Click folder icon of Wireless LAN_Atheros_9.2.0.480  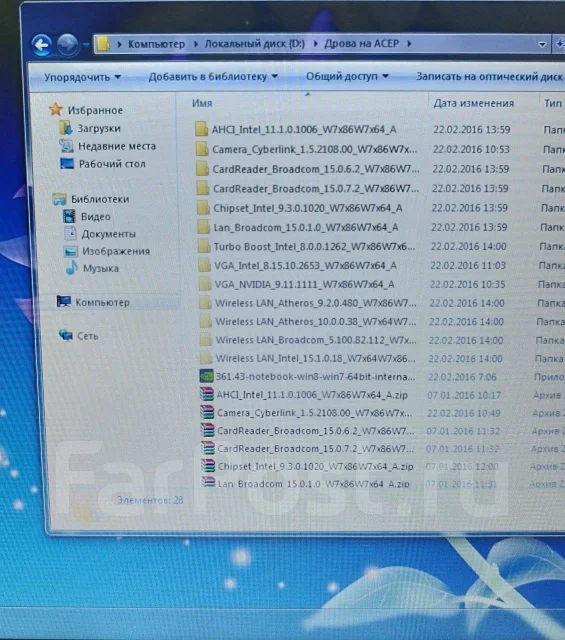205,303
